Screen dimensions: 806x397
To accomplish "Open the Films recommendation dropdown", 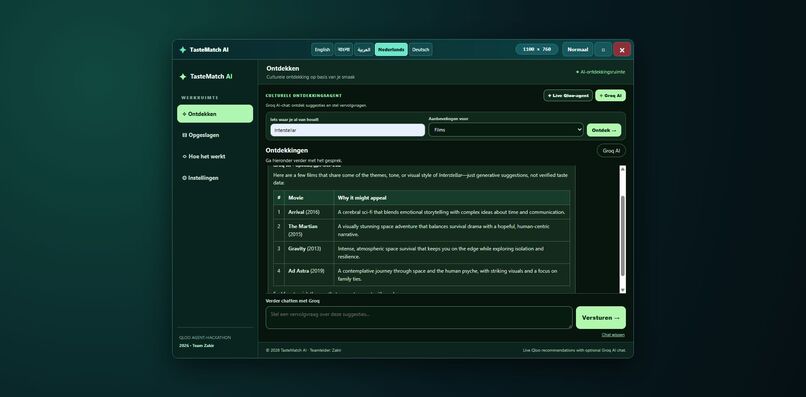I will (506, 130).
